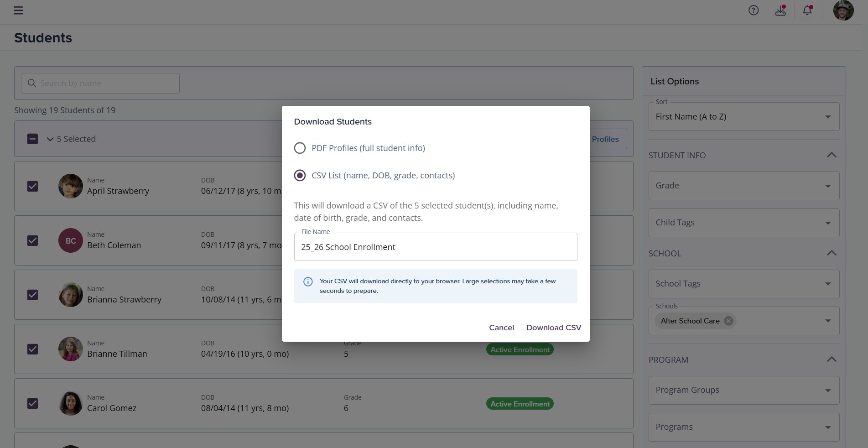
Task: Open the user profile avatar
Action: 843,10
